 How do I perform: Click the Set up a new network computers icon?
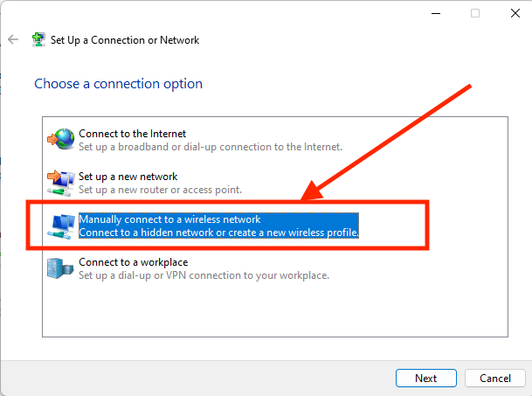[x=61, y=183]
